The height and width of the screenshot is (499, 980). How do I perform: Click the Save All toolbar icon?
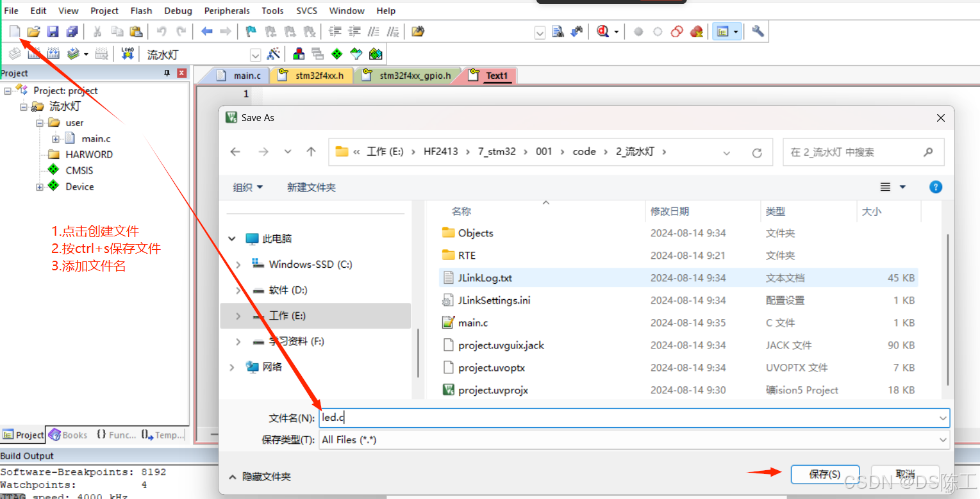click(72, 31)
